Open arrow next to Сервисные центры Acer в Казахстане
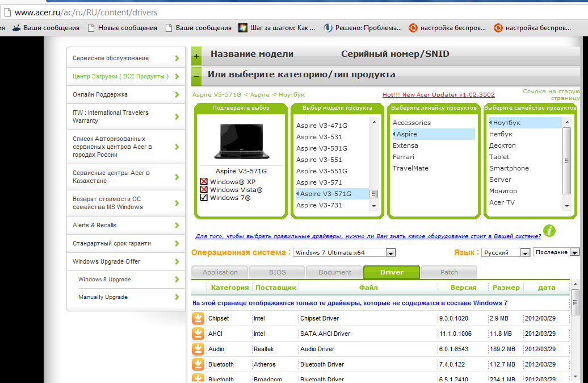 click(177, 177)
